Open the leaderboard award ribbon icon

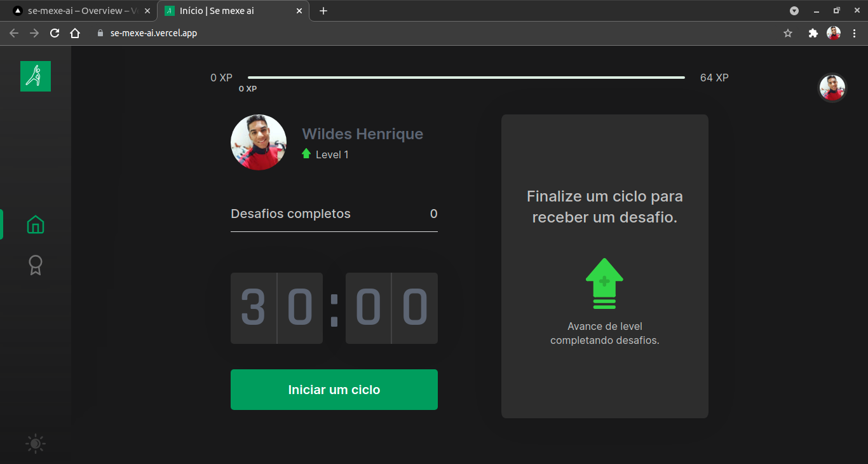coord(36,265)
